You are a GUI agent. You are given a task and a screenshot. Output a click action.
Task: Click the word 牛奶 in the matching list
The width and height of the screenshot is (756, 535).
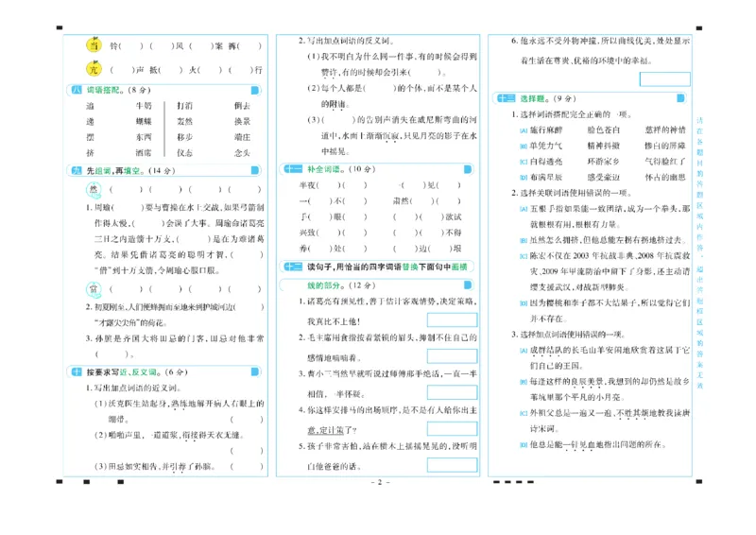(x=144, y=106)
